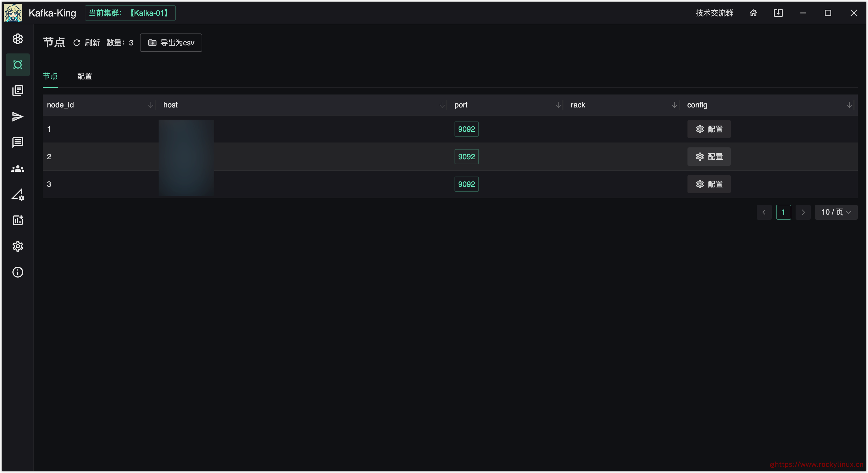Sort the port column
The image size is (868, 473).
point(558,105)
